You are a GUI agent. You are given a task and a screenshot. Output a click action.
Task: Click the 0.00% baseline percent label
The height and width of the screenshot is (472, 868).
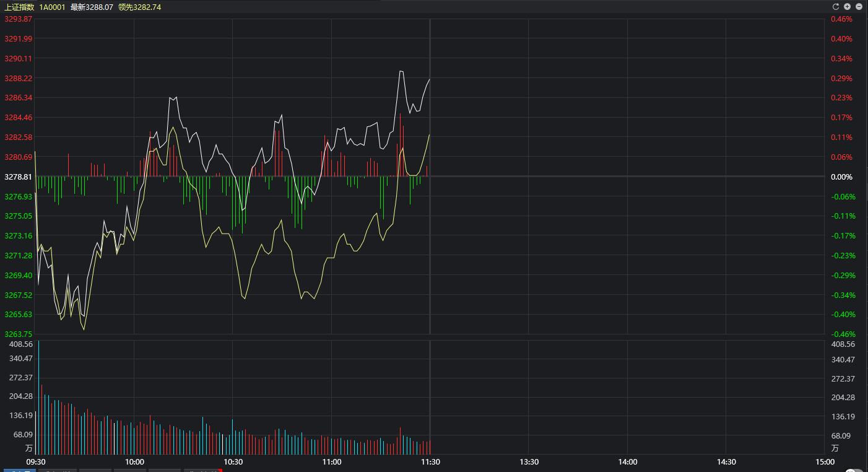coord(842,177)
